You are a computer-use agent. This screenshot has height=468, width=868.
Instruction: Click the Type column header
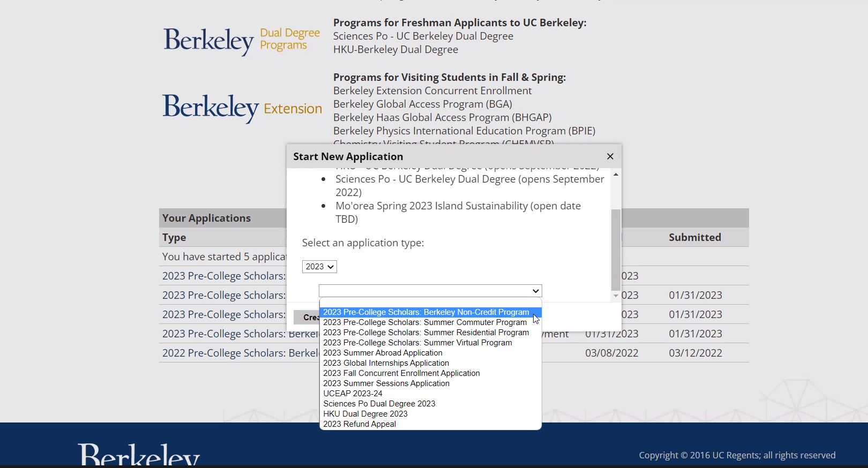click(174, 237)
